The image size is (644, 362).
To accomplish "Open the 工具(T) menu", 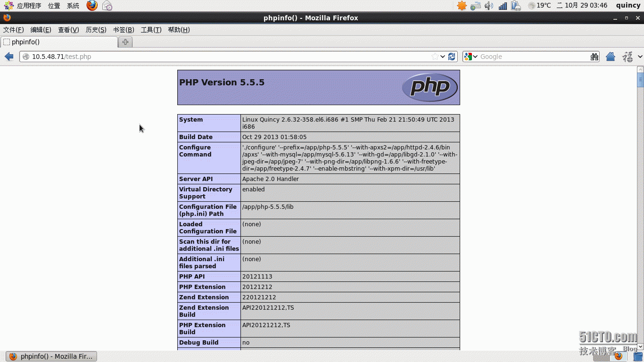I will pos(151,30).
